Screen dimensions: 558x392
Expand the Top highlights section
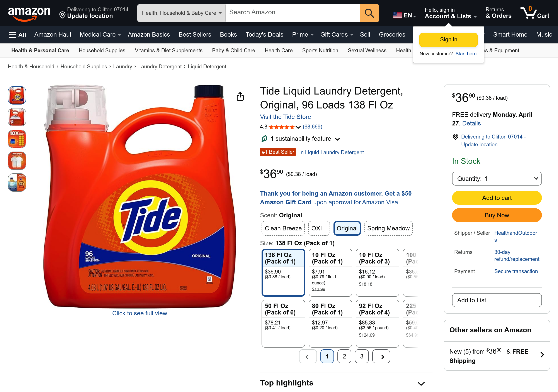(x=420, y=383)
